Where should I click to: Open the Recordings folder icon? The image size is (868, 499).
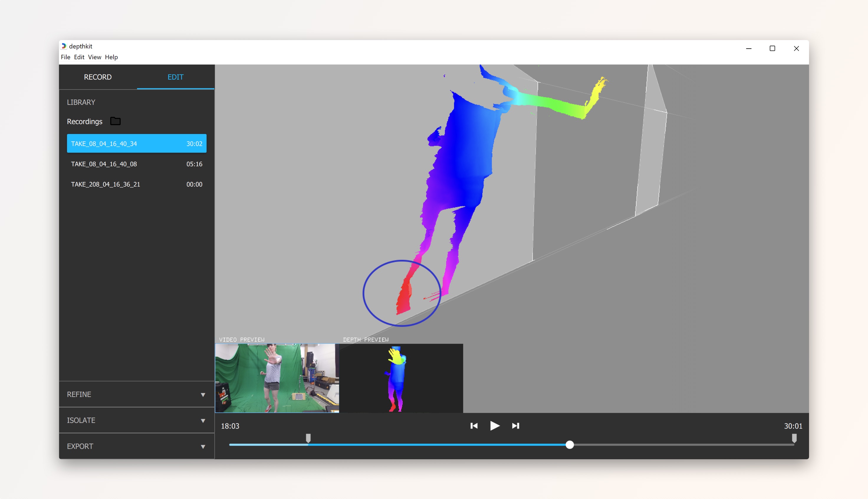point(115,121)
